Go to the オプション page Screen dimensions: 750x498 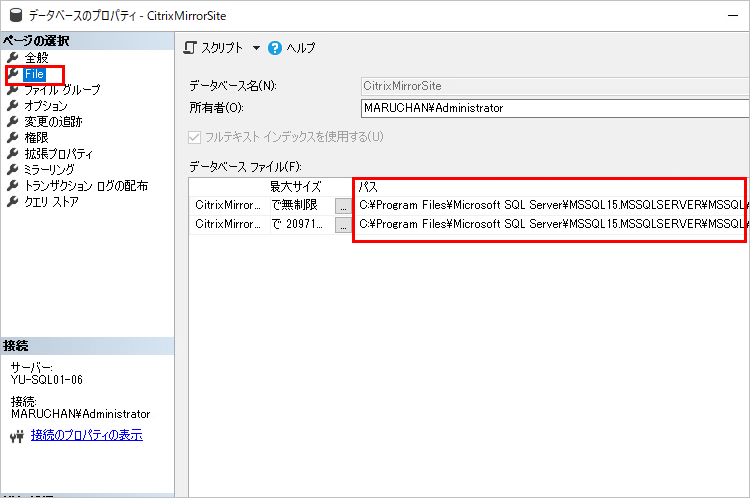(46, 106)
